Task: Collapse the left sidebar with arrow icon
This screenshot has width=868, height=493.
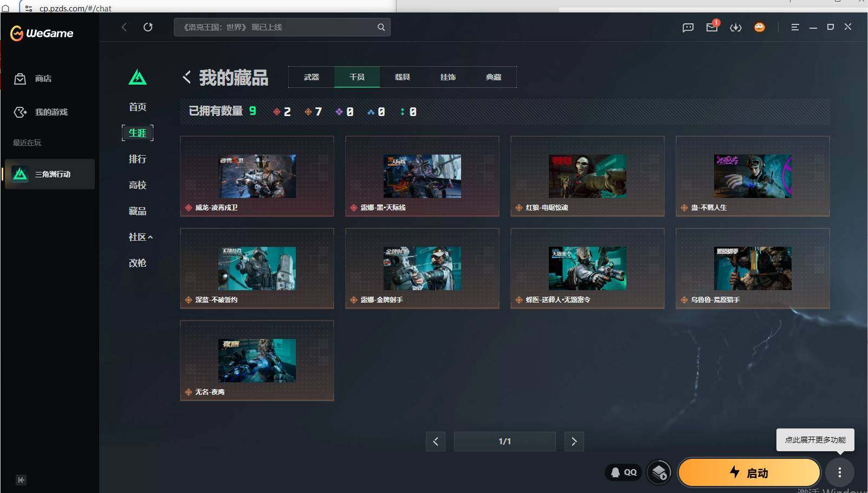Action: coord(21,480)
